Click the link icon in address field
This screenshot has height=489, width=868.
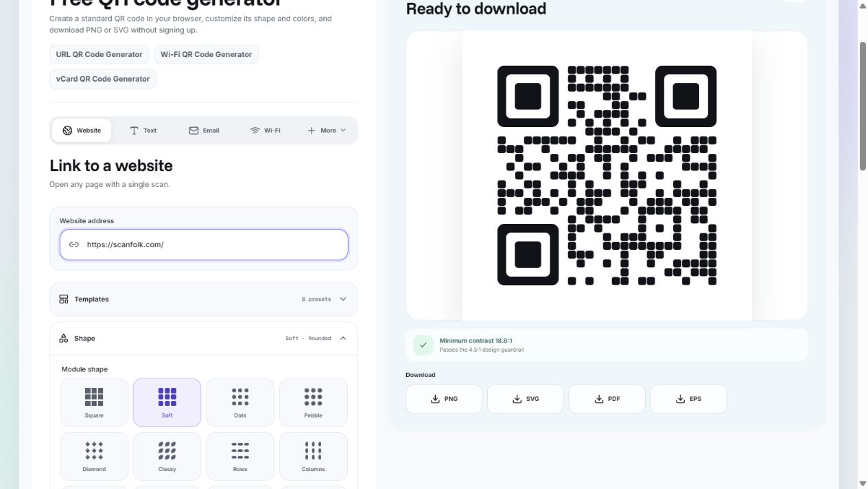click(74, 244)
